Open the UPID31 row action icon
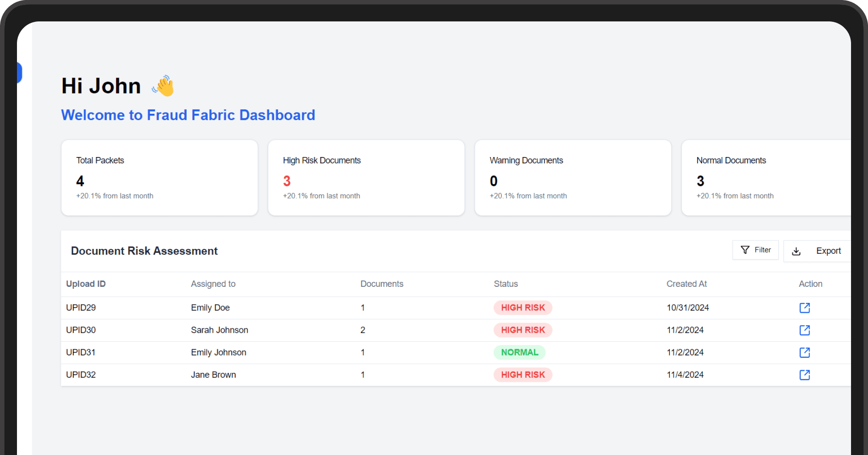The width and height of the screenshot is (868, 455). coord(805,352)
